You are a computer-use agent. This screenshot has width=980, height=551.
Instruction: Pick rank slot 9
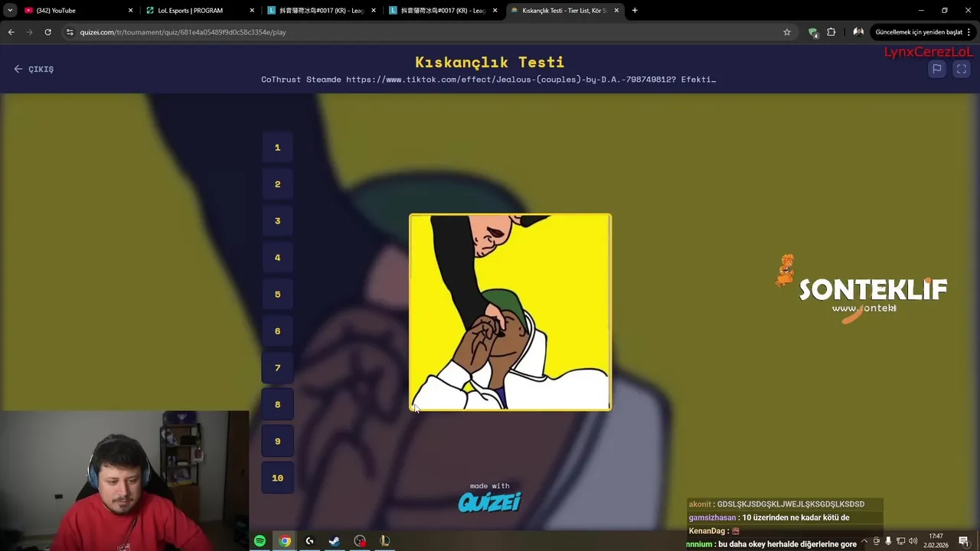(277, 442)
